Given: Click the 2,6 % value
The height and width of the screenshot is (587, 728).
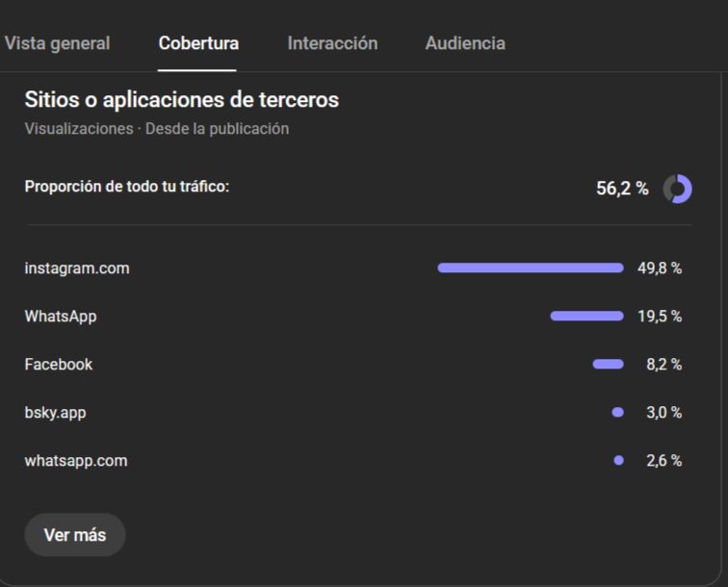Looking at the screenshot, I should [x=663, y=461].
